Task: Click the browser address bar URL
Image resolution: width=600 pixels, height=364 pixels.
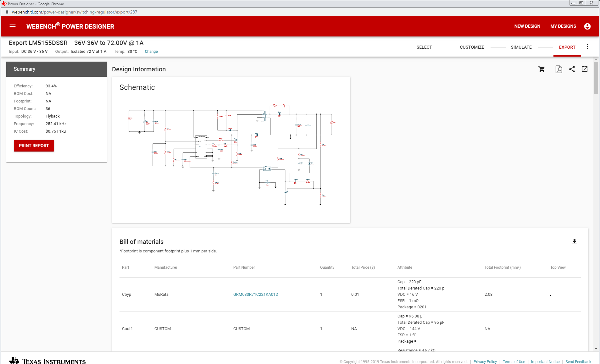Action: [75, 12]
